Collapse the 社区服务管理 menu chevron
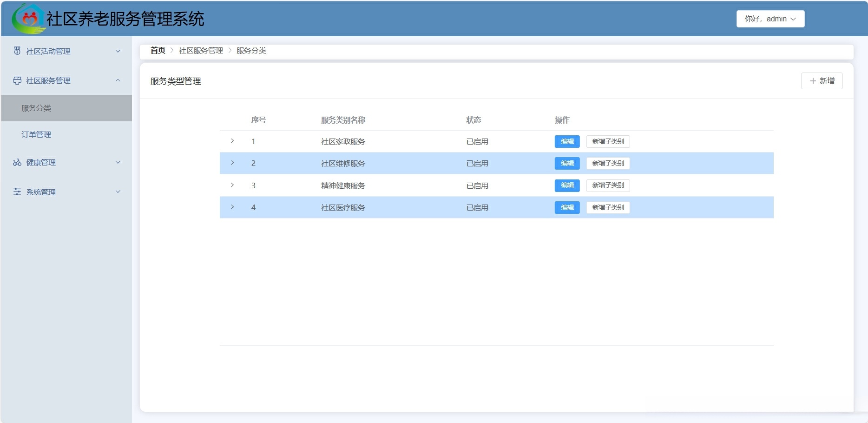 (x=118, y=80)
